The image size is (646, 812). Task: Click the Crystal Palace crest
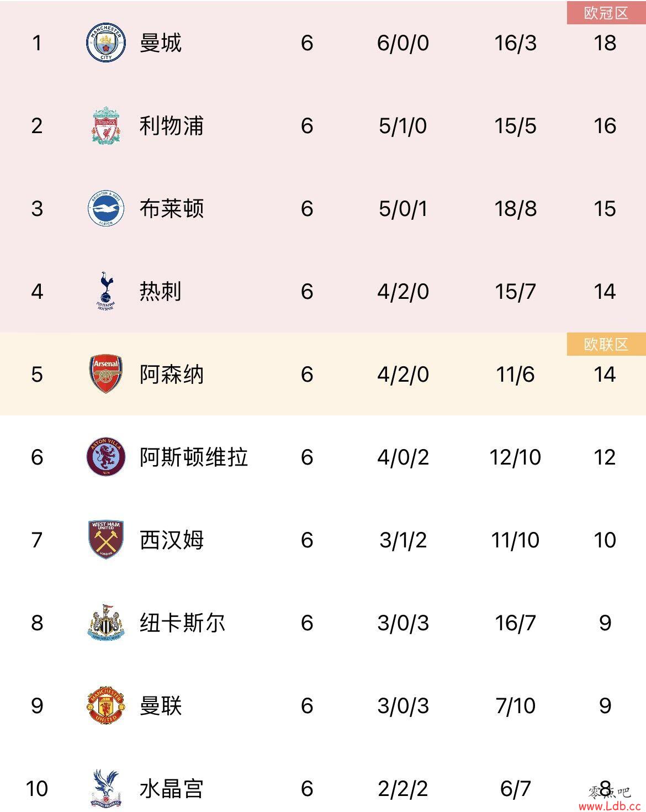click(105, 788)
